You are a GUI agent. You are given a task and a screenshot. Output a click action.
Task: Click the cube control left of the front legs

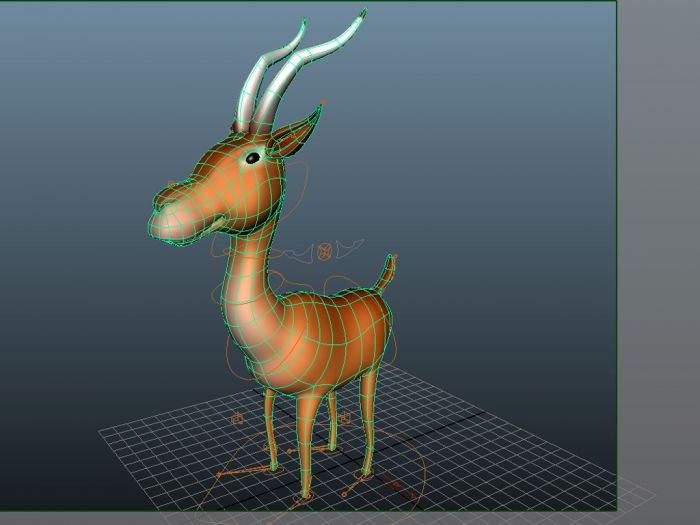[237, 419]
